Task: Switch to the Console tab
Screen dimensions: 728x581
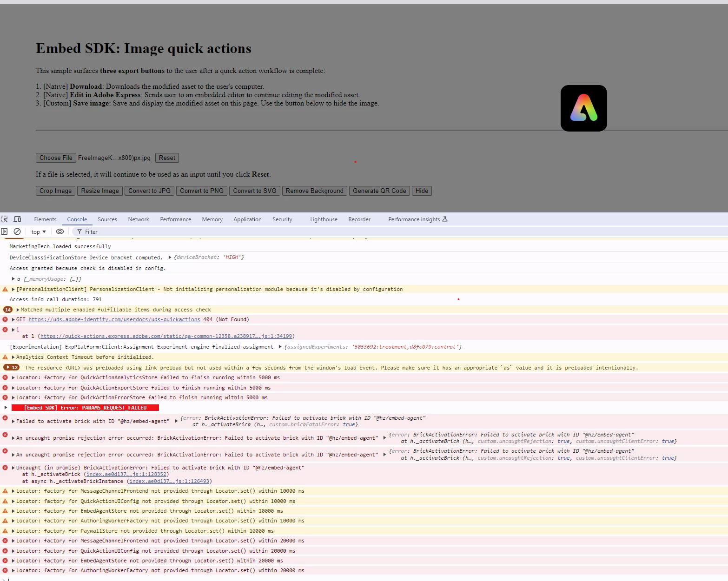Action: click(77, 219)
